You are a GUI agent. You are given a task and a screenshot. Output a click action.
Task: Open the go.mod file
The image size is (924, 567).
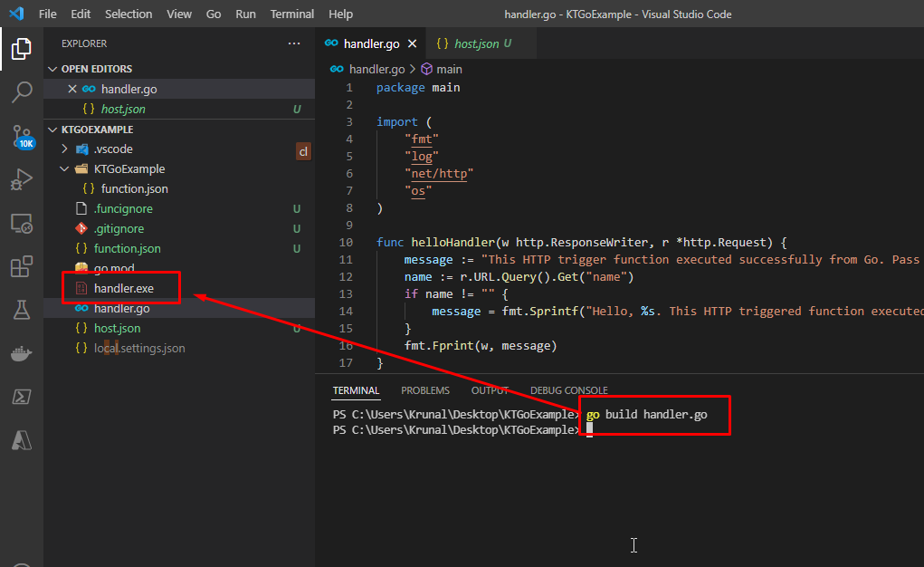pyautogui.click(x=179, y=268)
